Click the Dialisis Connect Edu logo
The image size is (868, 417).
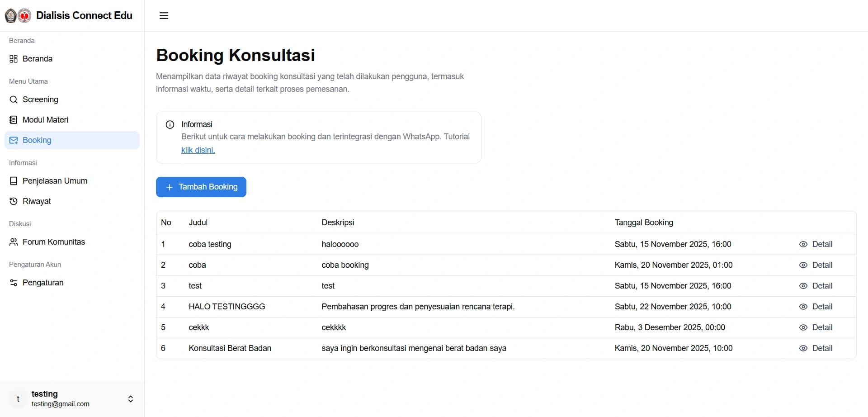(x=18, y=16)
